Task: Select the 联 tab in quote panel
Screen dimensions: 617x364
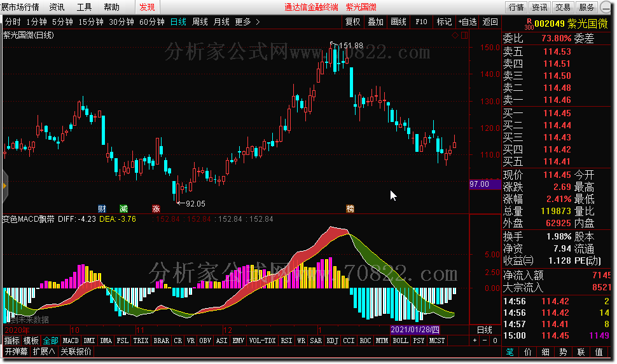Action: pyautogui.click(x=581, y=352)
